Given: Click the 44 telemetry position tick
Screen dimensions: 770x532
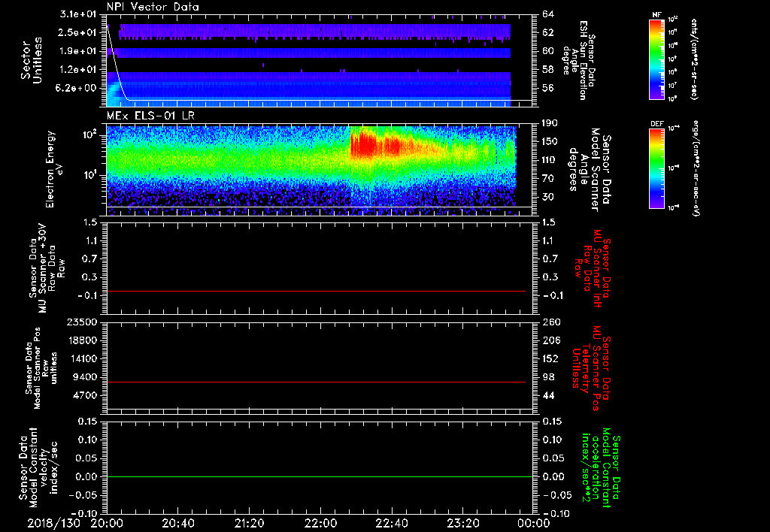Looking at the screenshot, I should [548, 395].
